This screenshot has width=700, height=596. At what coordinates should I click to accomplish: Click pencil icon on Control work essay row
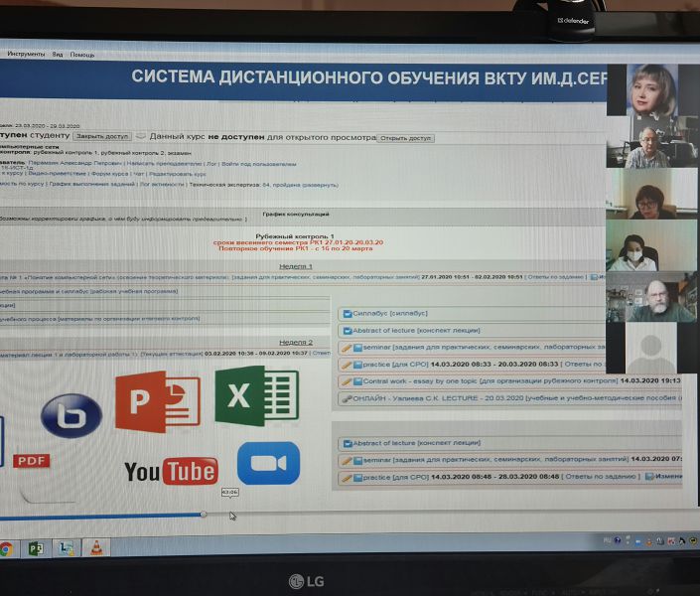click(x=347, y=382)
